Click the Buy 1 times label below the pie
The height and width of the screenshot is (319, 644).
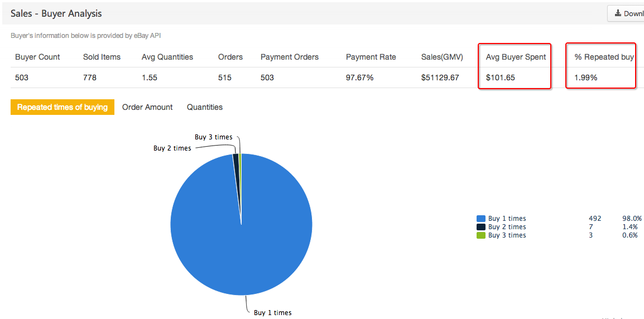click(x=273, y=312)
